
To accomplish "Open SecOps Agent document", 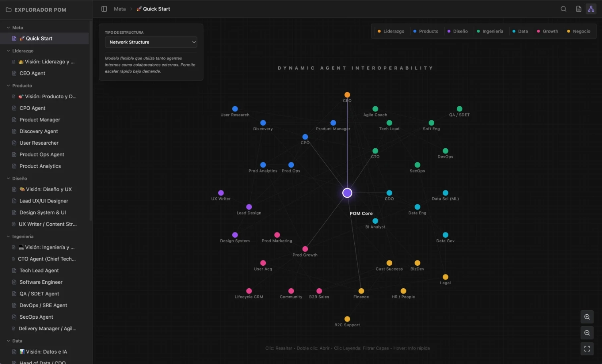I will (x=44, y=317).
